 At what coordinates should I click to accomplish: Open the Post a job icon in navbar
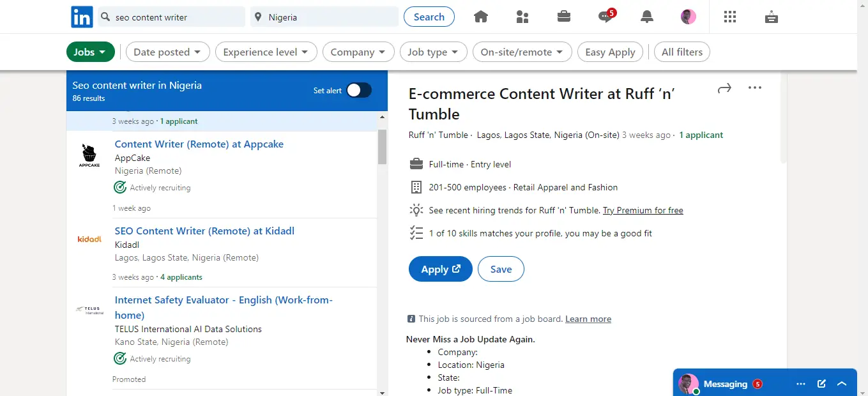click(772, 17)
